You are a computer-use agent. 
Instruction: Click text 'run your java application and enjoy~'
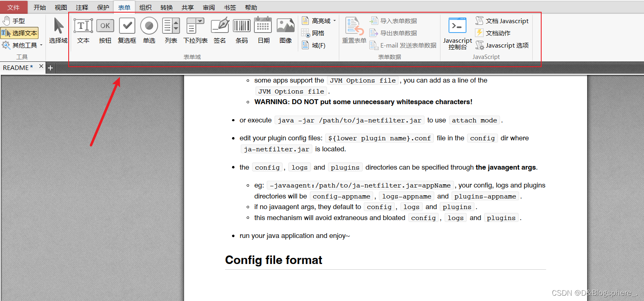(x=295, y=236)
